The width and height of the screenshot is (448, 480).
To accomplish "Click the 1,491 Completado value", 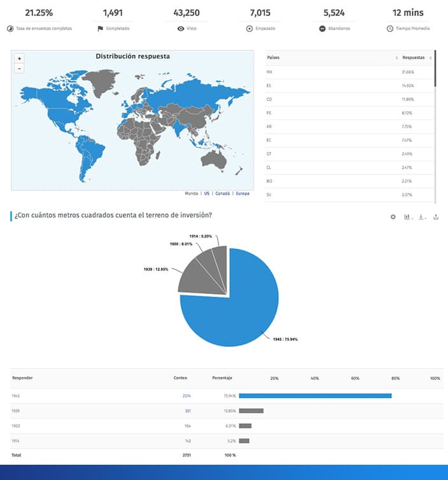I will point(113,13).
